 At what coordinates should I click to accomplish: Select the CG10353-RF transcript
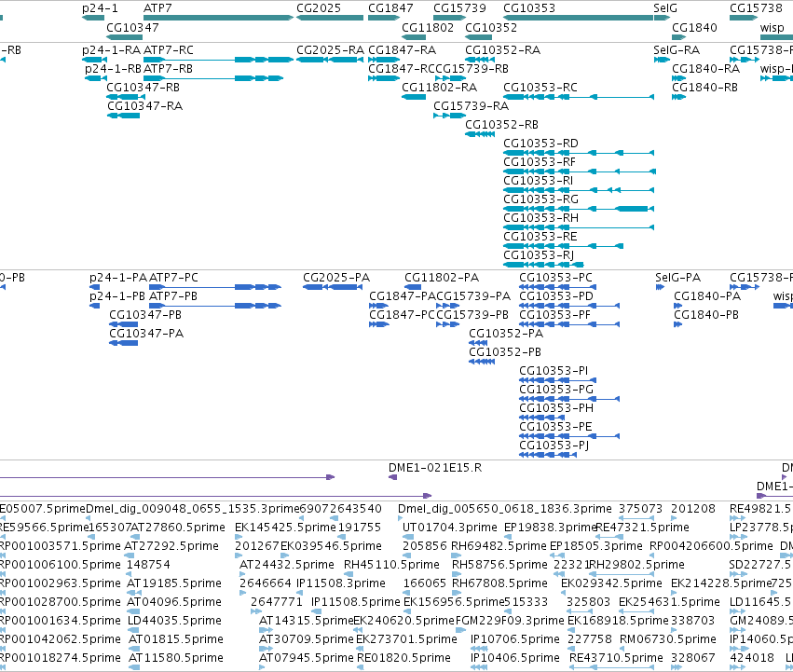[580, 171]
